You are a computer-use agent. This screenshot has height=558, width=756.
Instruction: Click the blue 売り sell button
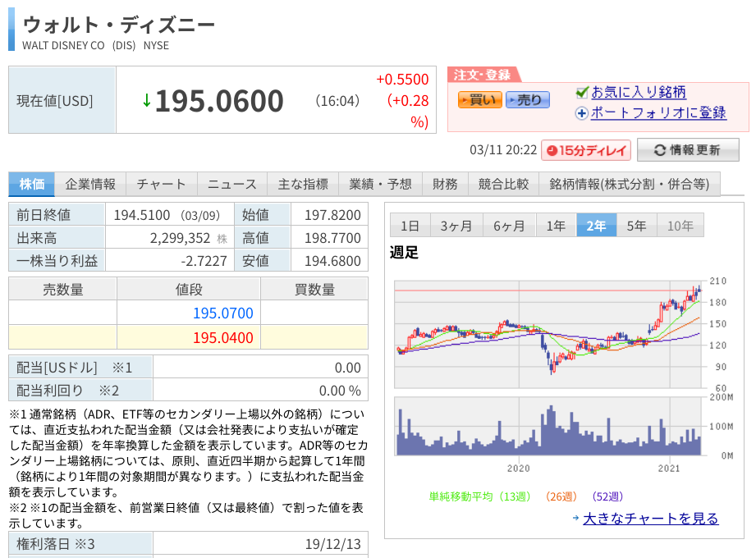(x=528, y=100)
